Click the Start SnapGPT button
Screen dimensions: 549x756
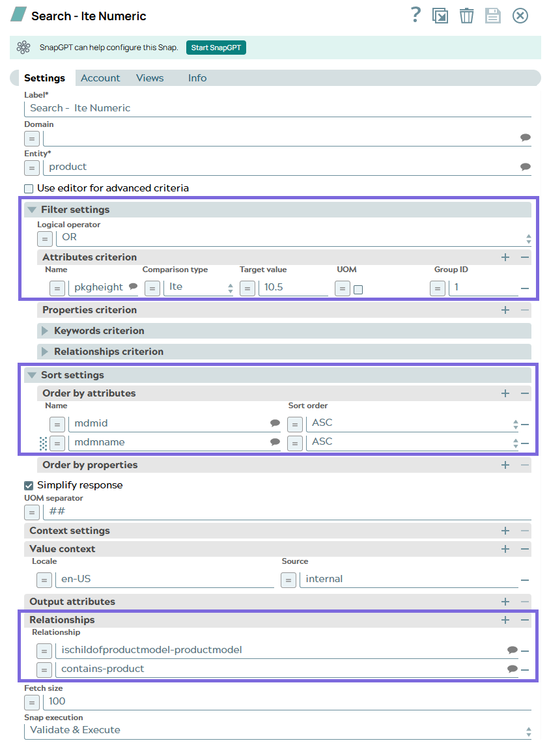(x=216, y=47)
